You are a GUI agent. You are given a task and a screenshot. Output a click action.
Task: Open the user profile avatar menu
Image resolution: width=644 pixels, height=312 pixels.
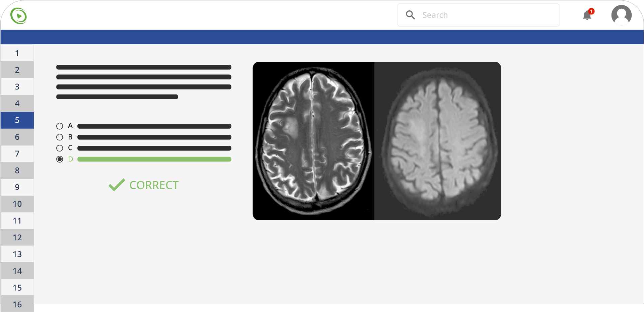tap(621, 15)
